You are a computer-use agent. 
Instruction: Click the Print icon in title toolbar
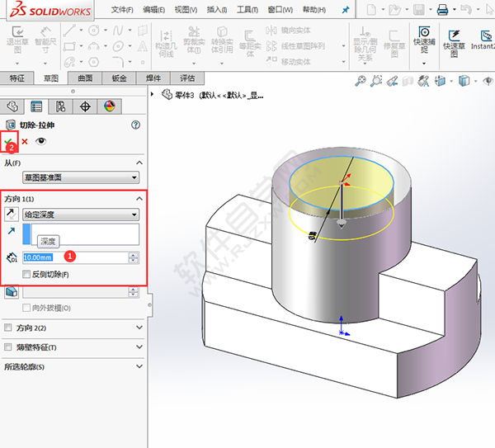tap(442, 10)
